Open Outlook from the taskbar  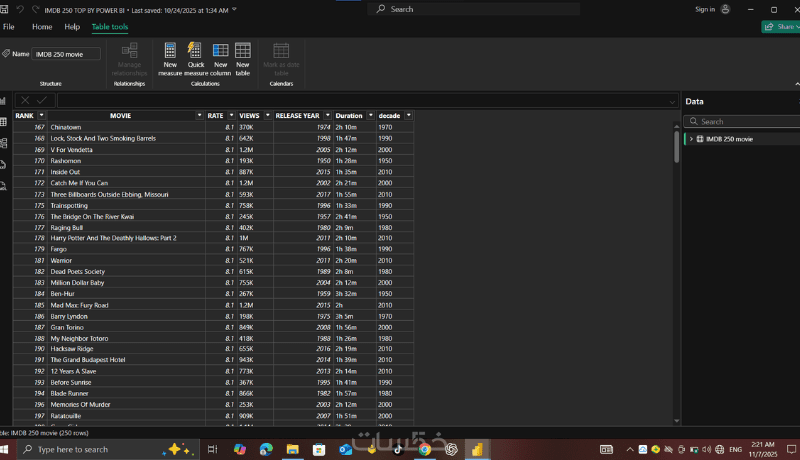[345, 449]
